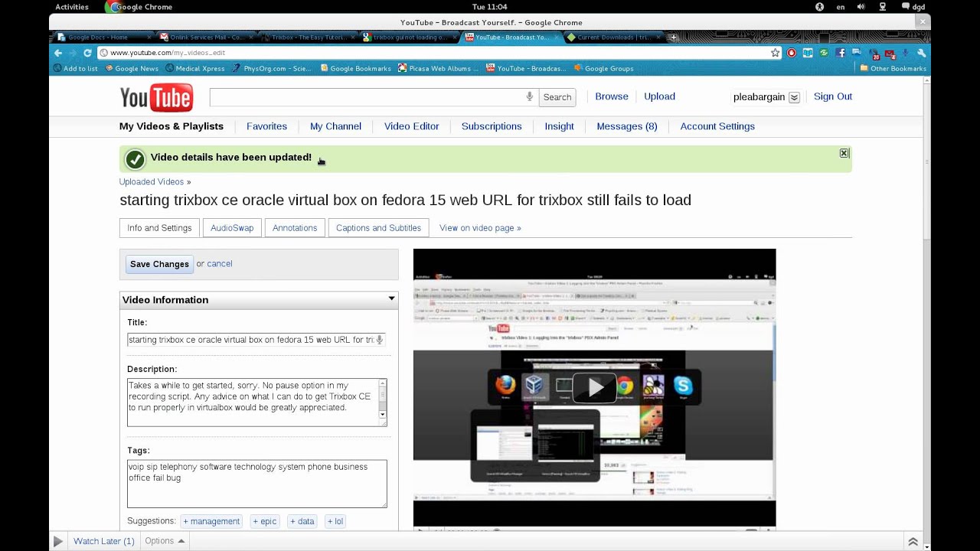This screenshot has height=551, width=980.
Task: Open the Browse link
Action: coord(612,96)
